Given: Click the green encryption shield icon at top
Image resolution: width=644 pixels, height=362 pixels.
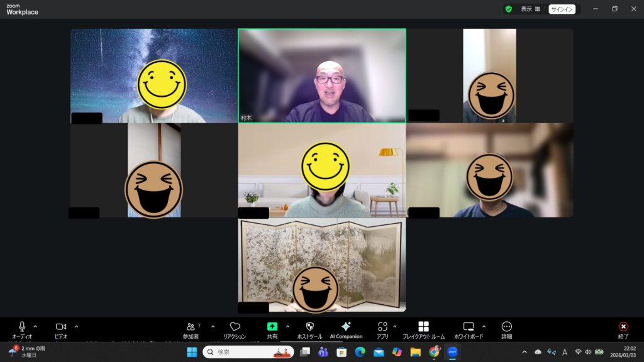Looking at the screenshot, I should pos(508,9).
